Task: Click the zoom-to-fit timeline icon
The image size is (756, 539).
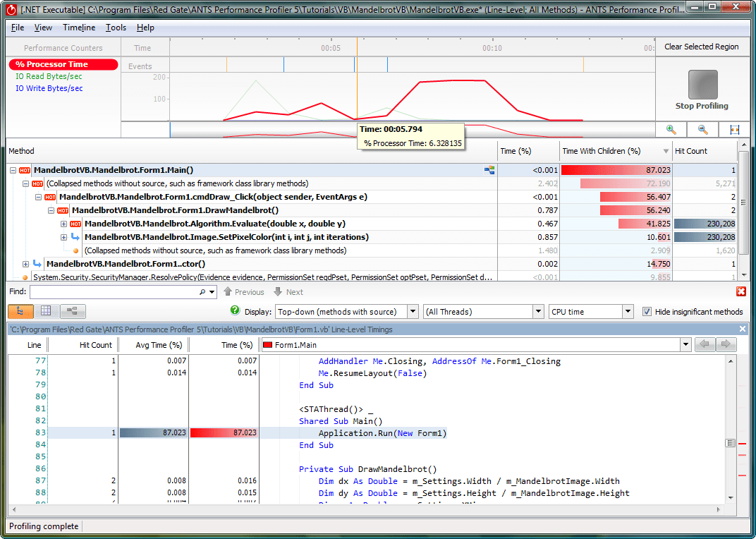Action: coord(734,130)
